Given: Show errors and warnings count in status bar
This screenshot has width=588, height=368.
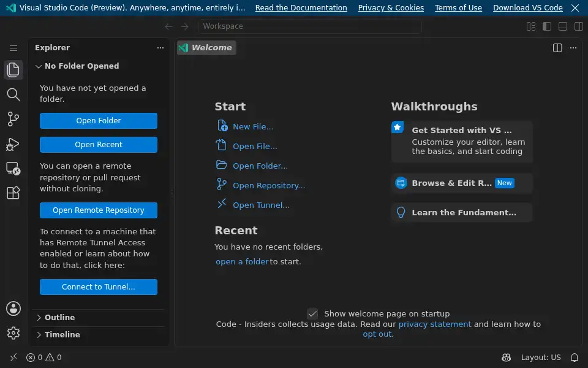Looking at the screenshot, I should point(44,358).
